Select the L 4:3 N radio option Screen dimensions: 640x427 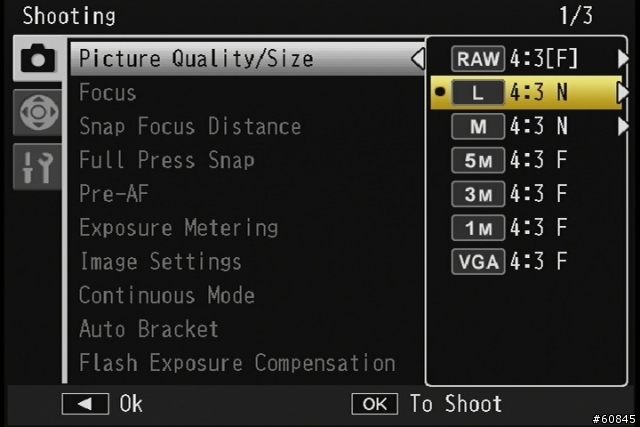click(x=526, y=92)
